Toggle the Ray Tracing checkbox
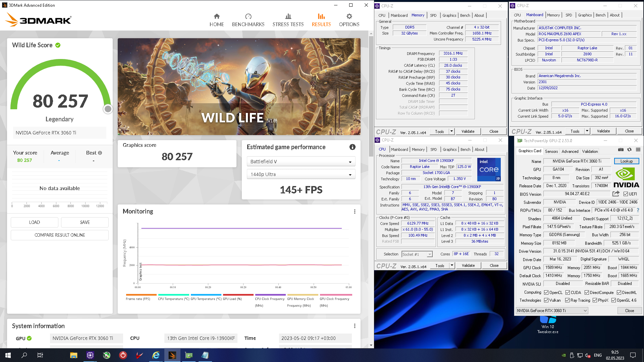644x362 pixels. (567, 300)
